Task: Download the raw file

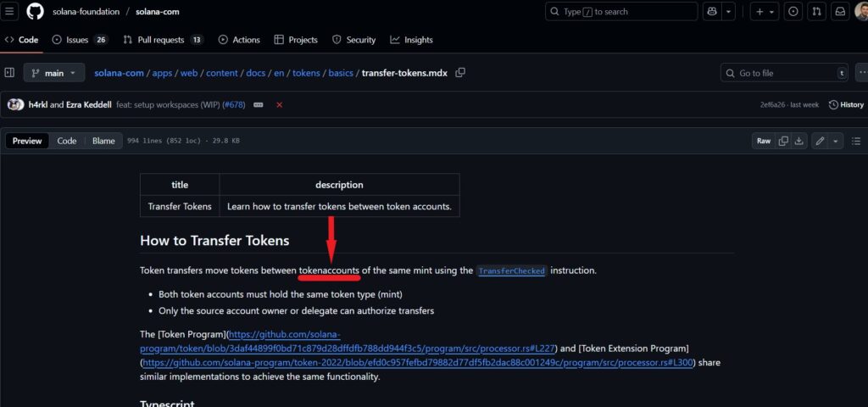Action: click(799, 141)
